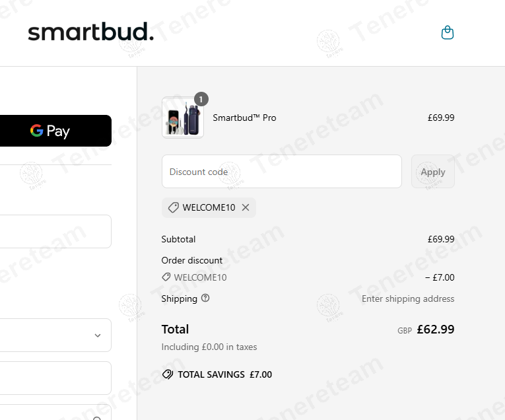This screenshot has width=505, height=420.
Task: Click the Total Savings tags icon
Action: coord(168,374)
